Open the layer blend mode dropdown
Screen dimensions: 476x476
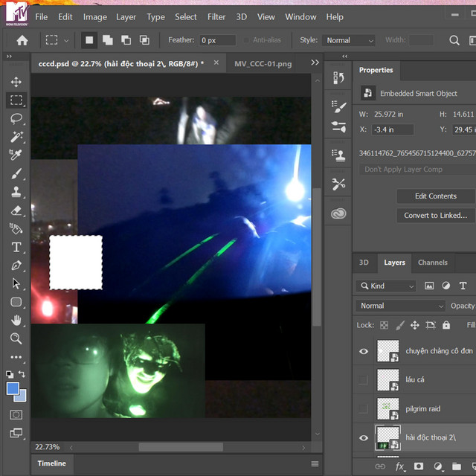(401, 306)
